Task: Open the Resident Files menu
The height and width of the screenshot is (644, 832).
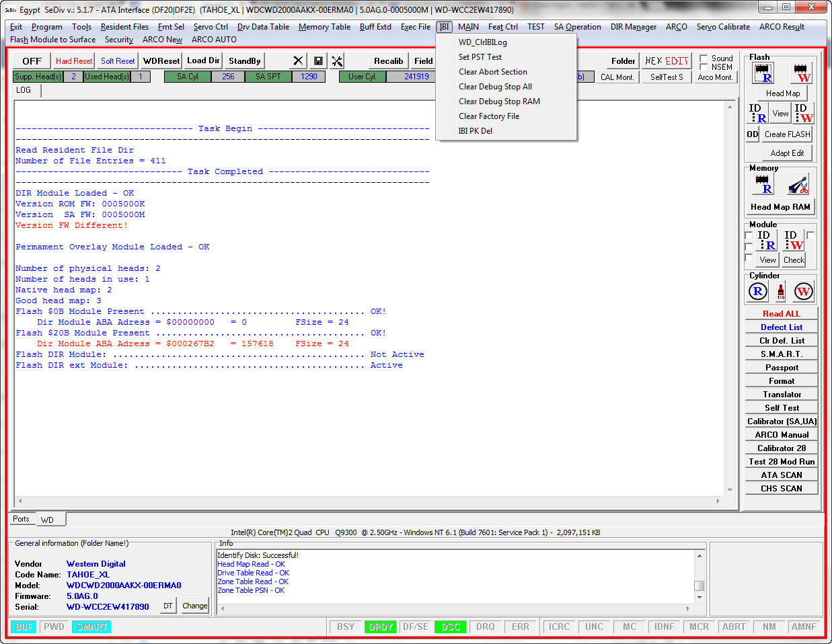Action: tap(124, 27)
